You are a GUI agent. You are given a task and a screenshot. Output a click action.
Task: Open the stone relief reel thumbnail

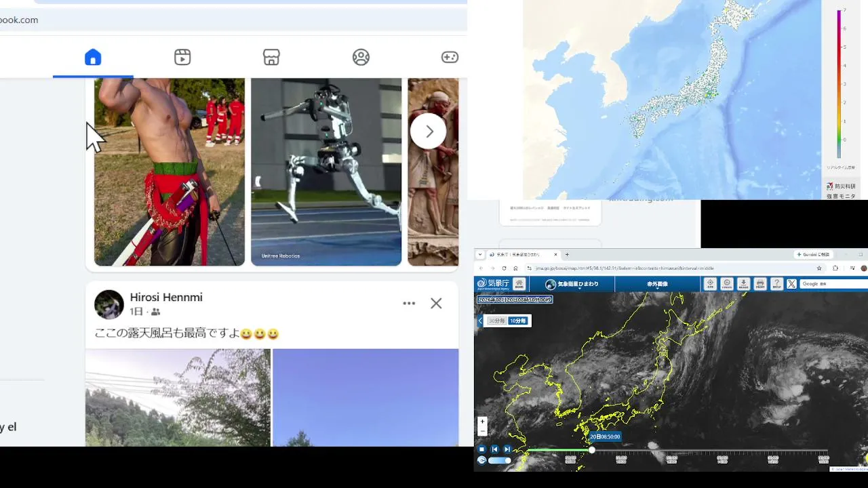[x=433, y=171]
